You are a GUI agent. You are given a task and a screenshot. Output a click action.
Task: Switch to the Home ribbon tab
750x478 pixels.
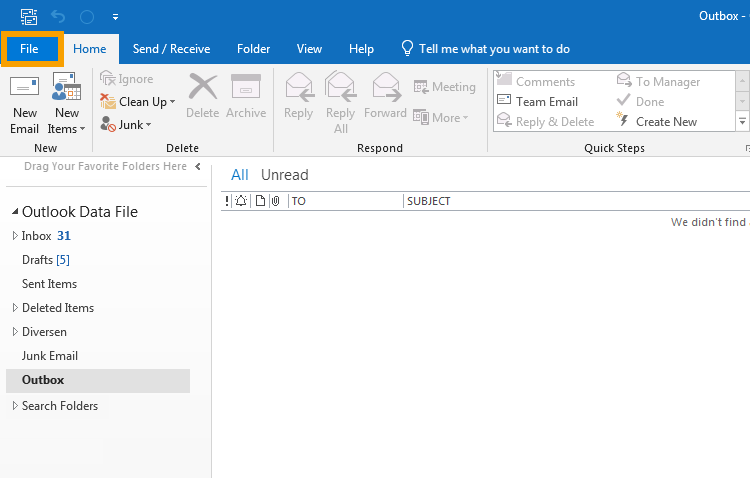pyautogui.click(x=89, y=49)
